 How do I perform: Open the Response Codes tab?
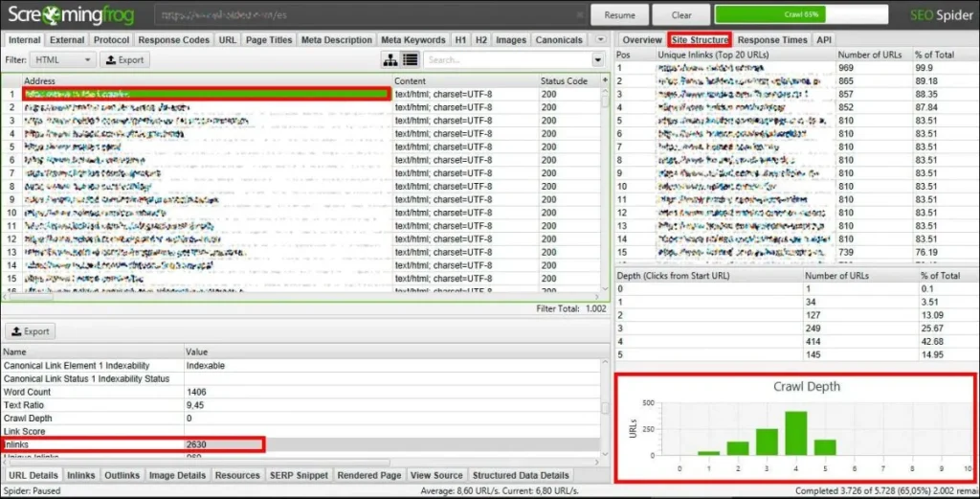pyautogui.click(x=173, y=40)
